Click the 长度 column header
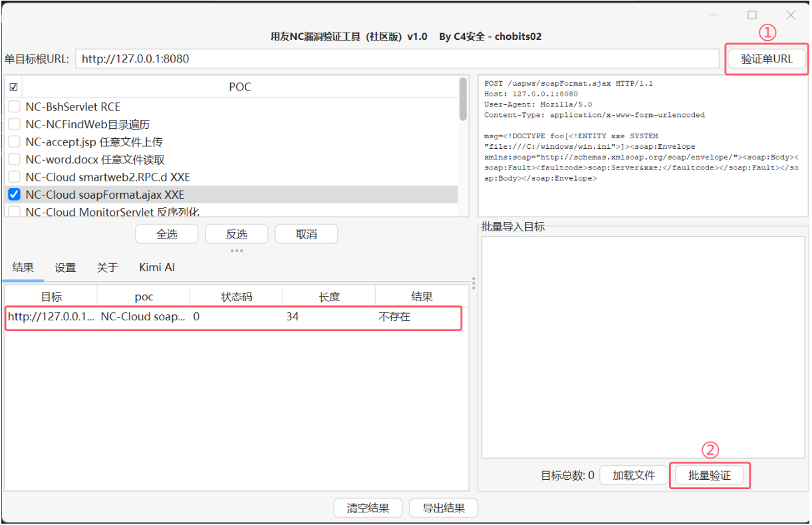This screenshot has width=812, height=525. point(329,297)
